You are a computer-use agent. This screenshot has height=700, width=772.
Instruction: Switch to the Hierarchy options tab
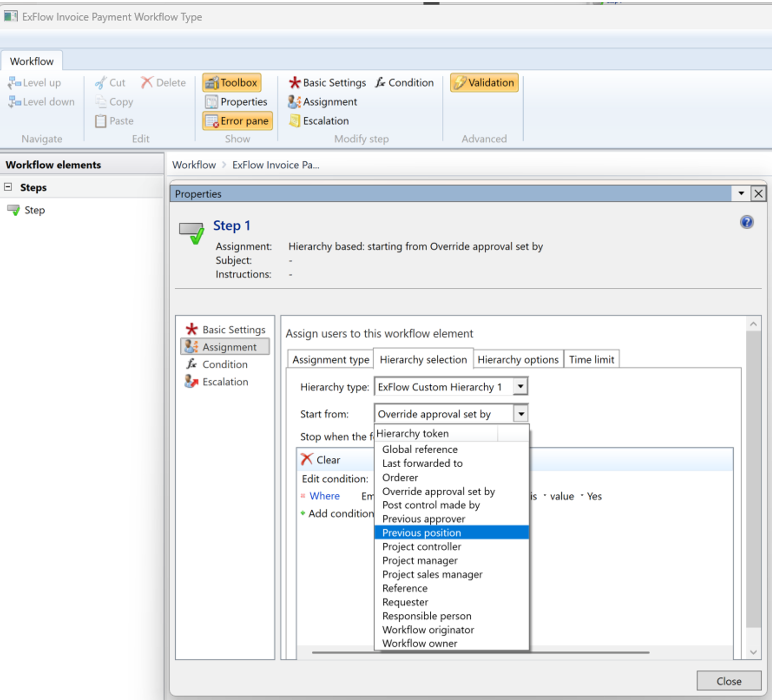click(518, 359)
